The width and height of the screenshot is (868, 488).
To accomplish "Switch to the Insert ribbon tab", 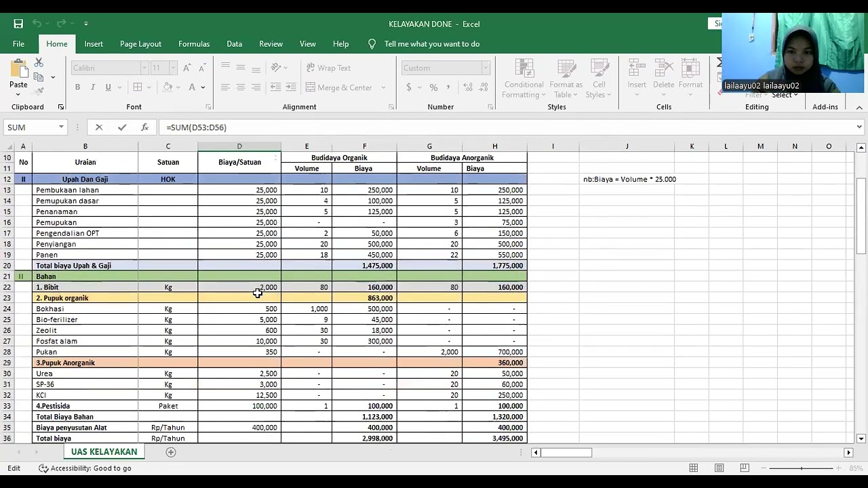I will coord(94,44).
